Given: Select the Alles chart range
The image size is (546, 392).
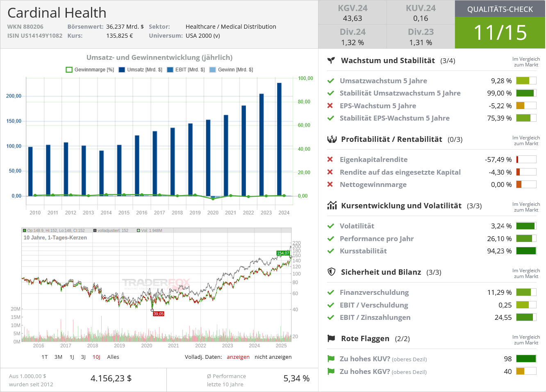Looking at the screenshot, I should [113, 357].
